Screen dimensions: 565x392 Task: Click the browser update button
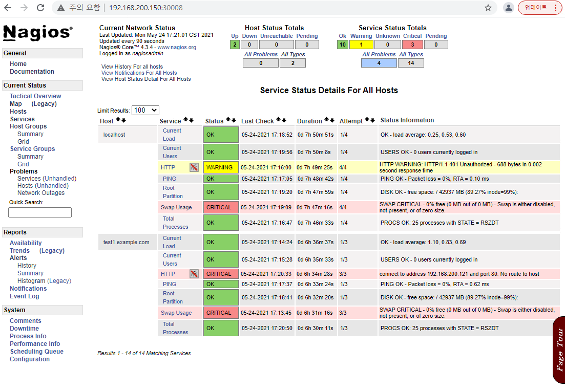535,8
